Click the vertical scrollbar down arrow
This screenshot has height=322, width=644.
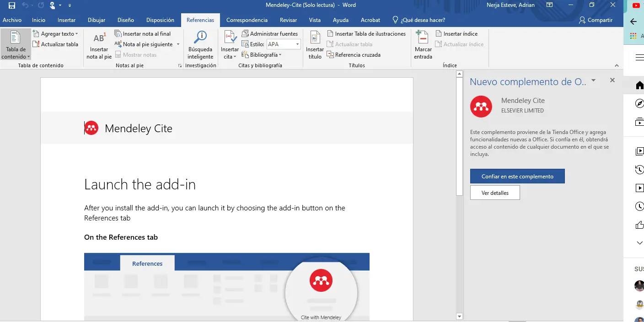point(460,317)
